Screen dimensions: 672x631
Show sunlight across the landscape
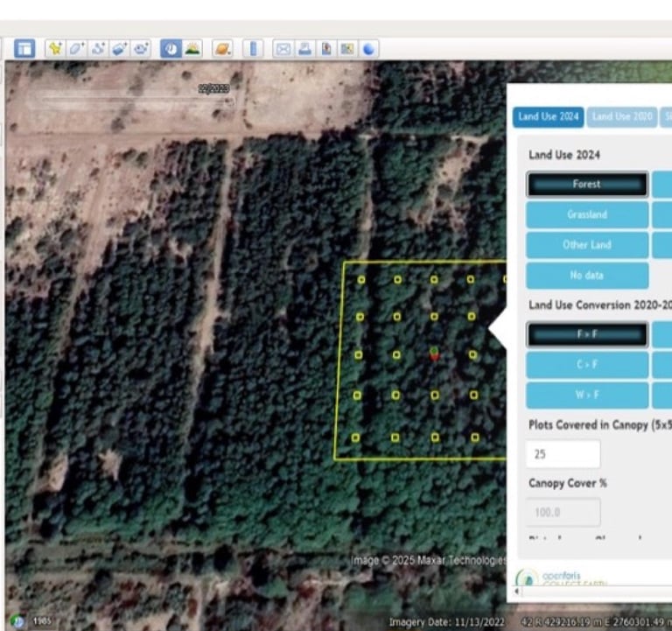[x=192, y=48]
